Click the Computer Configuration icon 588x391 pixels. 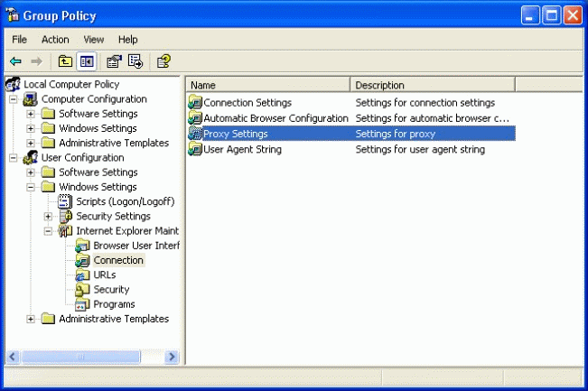(x=30, y=99)
